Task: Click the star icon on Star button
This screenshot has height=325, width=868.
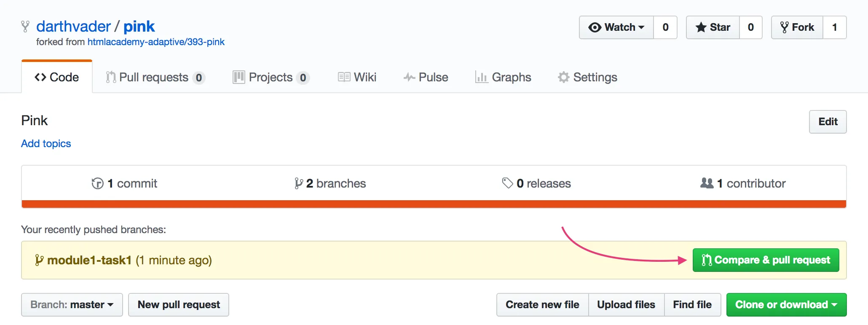Action: [701, 27]
